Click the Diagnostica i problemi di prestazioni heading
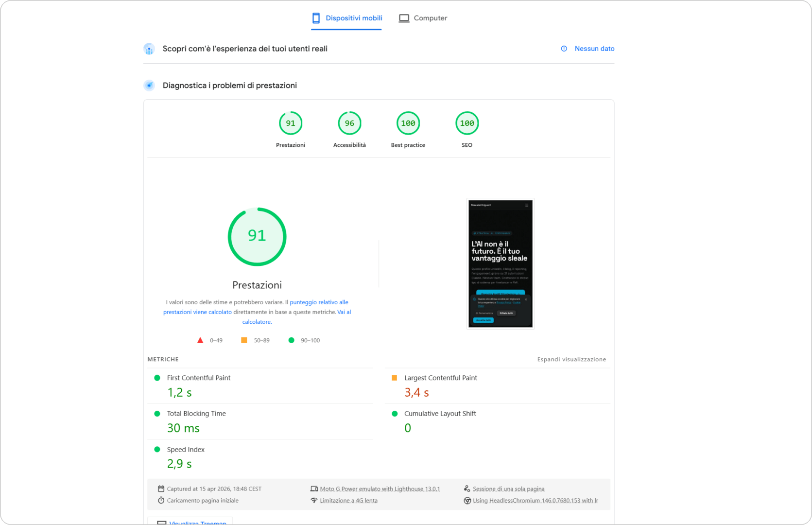Screen dimensions: 812x525 [x=230, y=86]
